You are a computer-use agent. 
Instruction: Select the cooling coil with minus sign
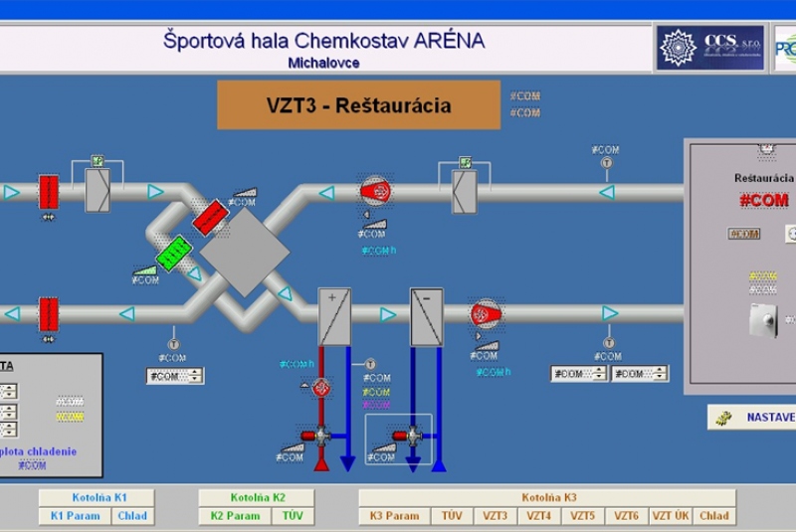tap(427, 317)
